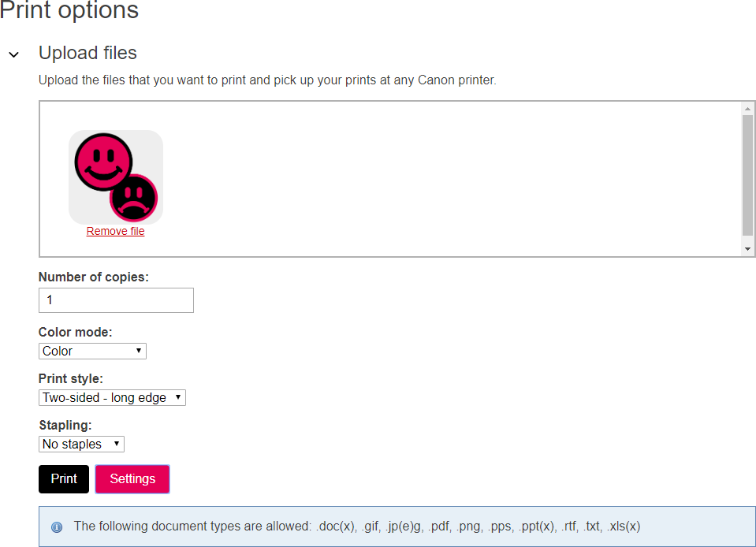Open the Print style dropdown
The image size is (756, 547).
(x=112, y=397)
